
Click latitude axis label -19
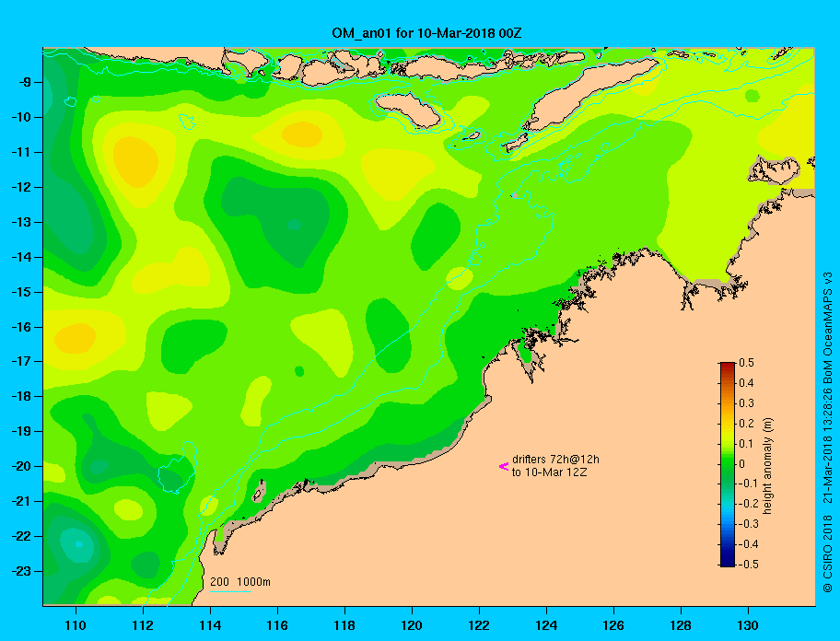tap(21, 431)
